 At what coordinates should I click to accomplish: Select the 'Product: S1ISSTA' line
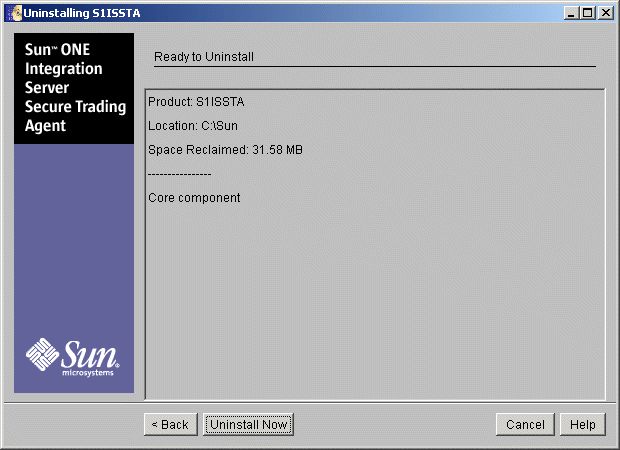196,102
